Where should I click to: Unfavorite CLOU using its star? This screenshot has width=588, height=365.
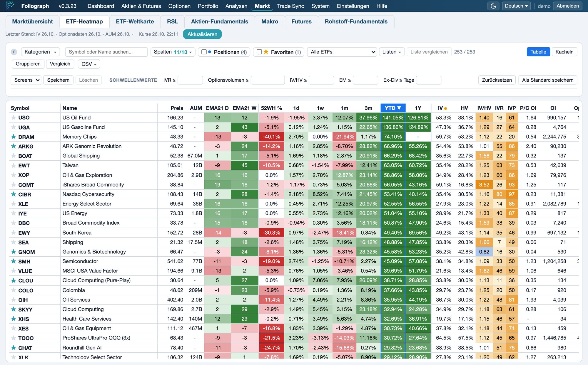click(14, 280)
